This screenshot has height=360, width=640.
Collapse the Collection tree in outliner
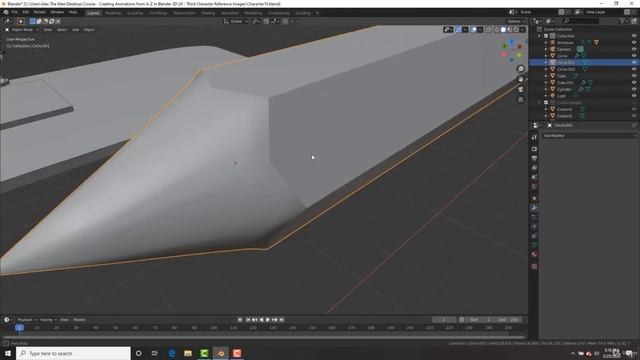coord(540,36)
